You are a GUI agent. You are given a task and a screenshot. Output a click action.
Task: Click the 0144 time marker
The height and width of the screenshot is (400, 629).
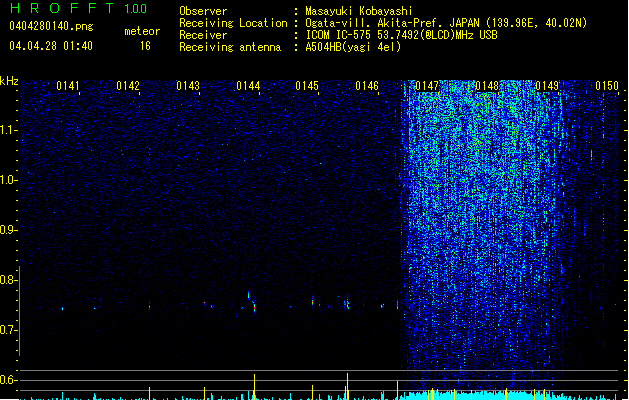(x=248, y=86)
